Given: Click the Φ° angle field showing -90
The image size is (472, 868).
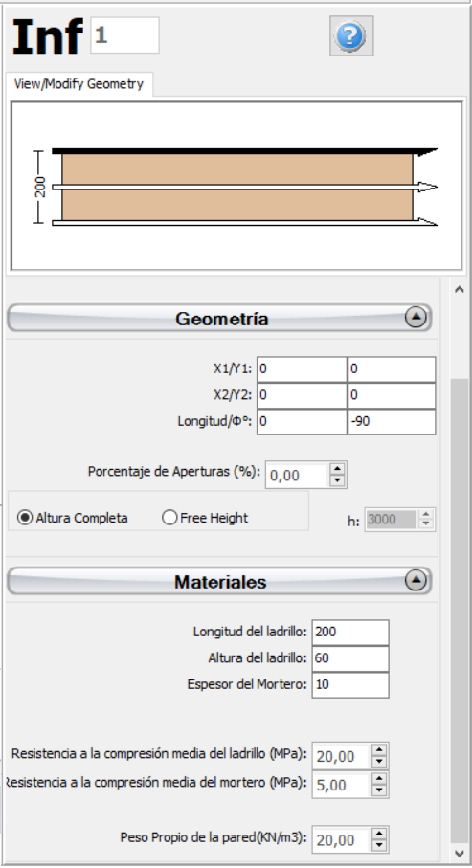Looking at the screenshot, I should [392, 422].
